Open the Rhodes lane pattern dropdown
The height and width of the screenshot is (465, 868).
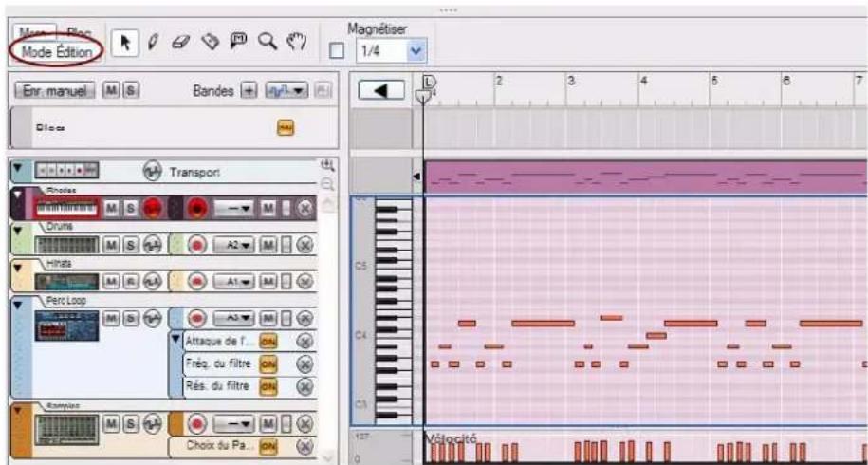[234, 208]
